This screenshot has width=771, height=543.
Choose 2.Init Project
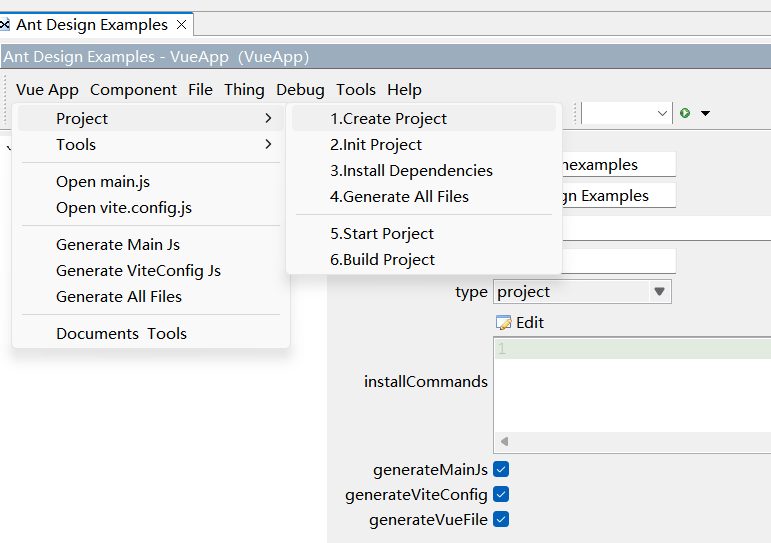click(x=424, y=145)
